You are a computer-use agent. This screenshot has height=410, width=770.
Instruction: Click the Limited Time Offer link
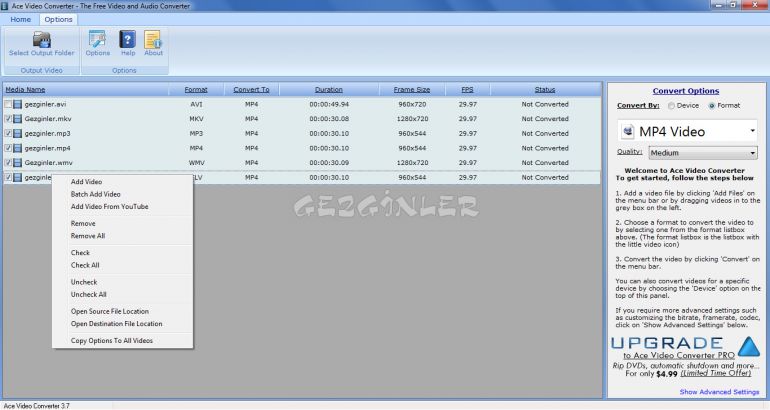click(x=716, y=373)
